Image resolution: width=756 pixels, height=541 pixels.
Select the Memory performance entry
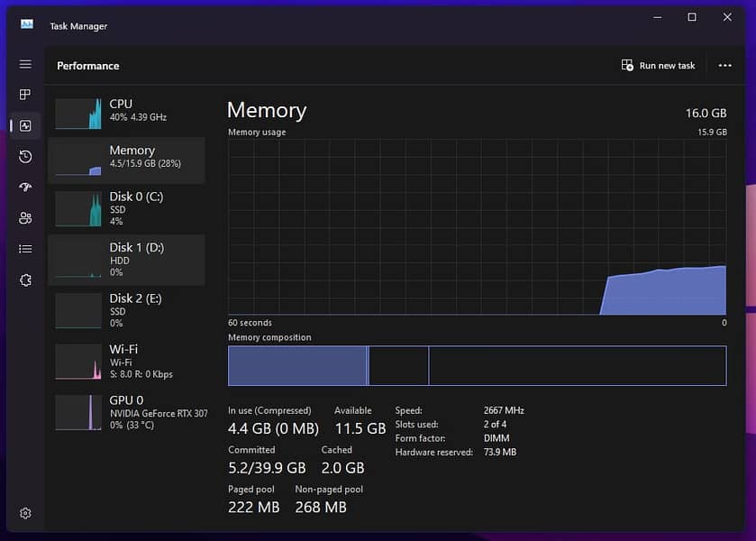[x=127, y=160]
